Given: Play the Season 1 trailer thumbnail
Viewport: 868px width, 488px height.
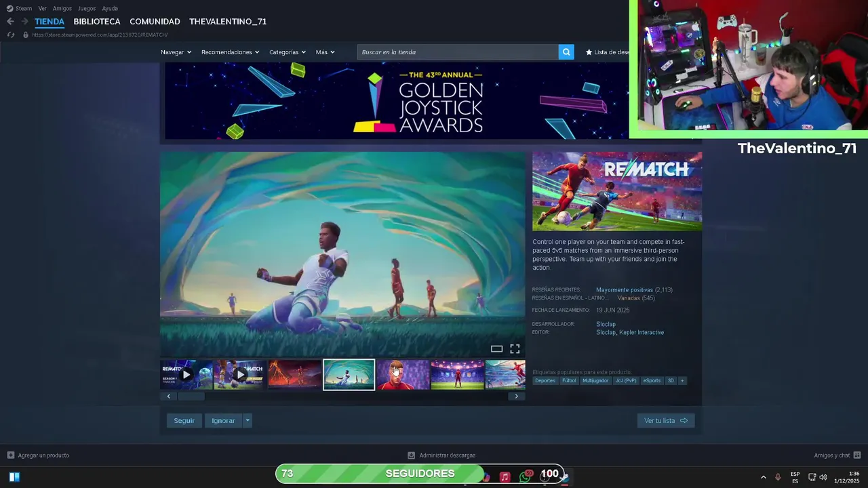Looking at the screenshot, I should (186, 375).
